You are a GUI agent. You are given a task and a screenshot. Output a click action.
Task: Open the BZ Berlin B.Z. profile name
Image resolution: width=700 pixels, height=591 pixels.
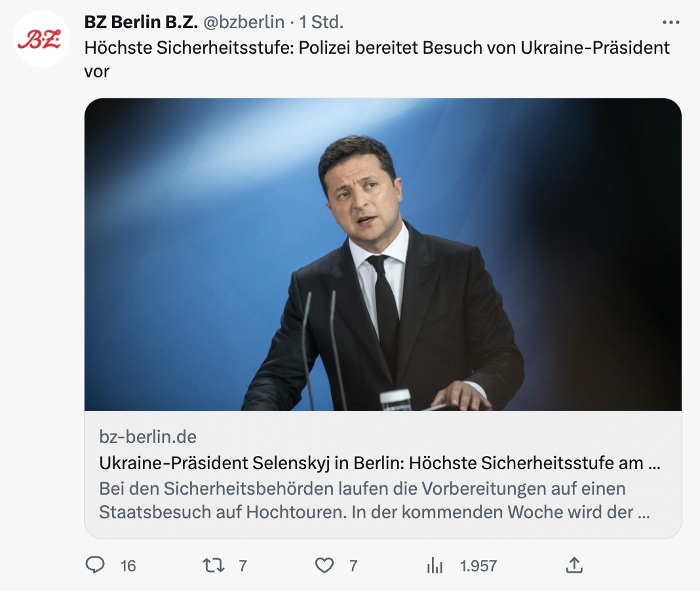pos(141,22)
